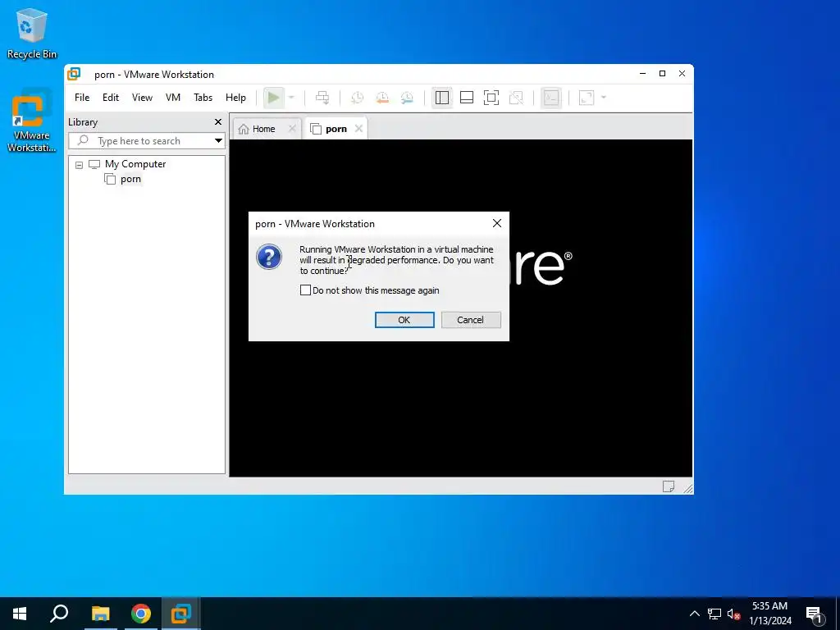This screenshot has height=630, width=840.
Task: Close the porn VM tab
Action: [358, 129]
